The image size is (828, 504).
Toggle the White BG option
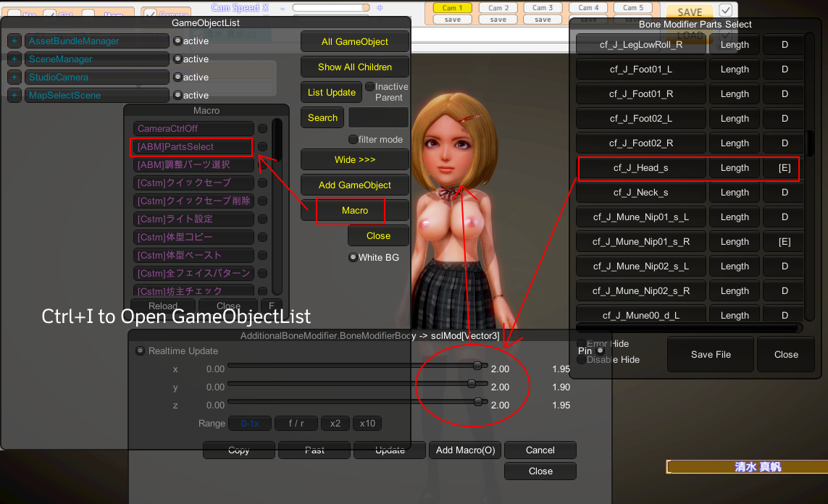click(x=353, y=258)
